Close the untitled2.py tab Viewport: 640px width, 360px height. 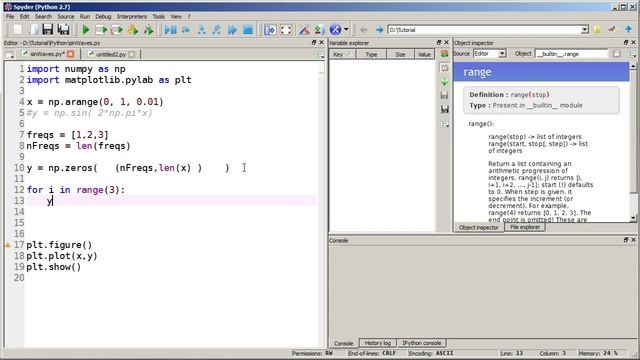[x=131, y=54]
